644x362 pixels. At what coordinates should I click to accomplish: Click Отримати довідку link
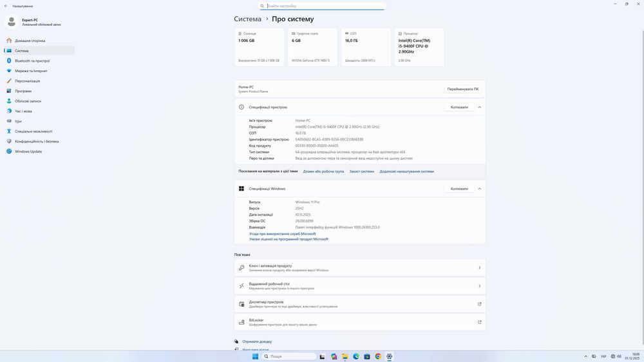tap(257, 341)
